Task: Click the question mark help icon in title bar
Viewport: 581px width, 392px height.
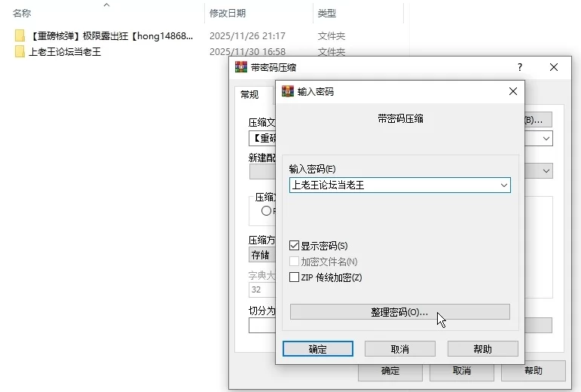Action: tap(519, 67)
